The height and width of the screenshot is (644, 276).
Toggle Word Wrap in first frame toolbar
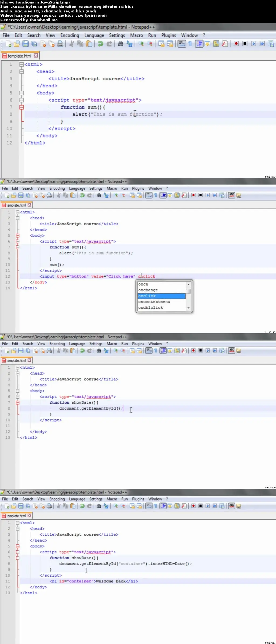pyautogui.click(x=182, y=44)
